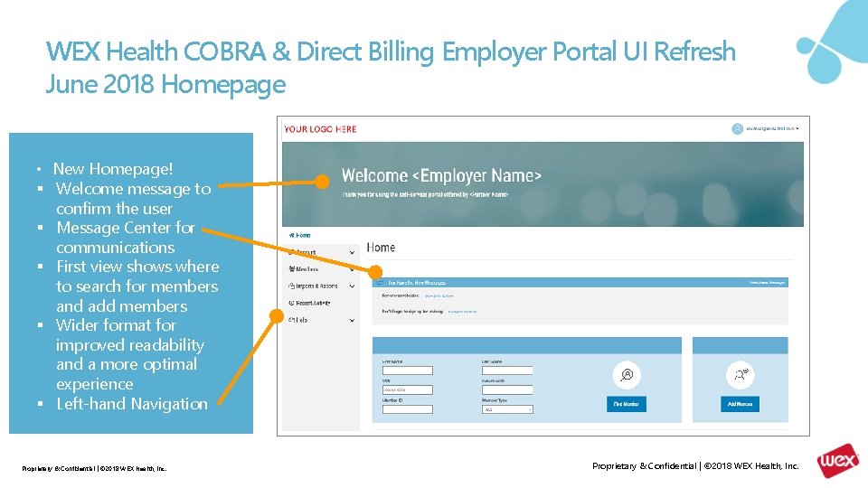The image size is (868, 488).
Task: Open Recent Activity in left navigation
Action: coord(309,304)
